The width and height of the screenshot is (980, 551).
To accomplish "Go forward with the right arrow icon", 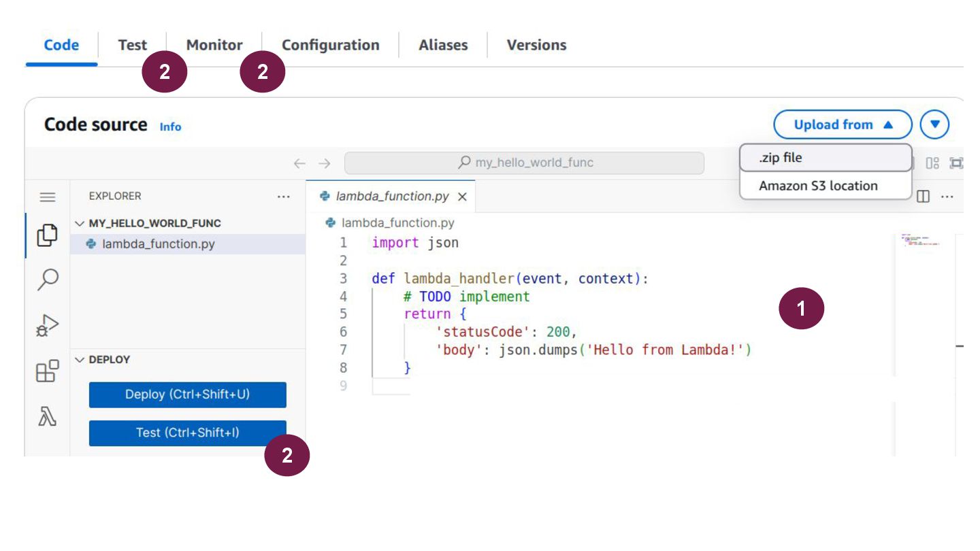I will 325,163.
